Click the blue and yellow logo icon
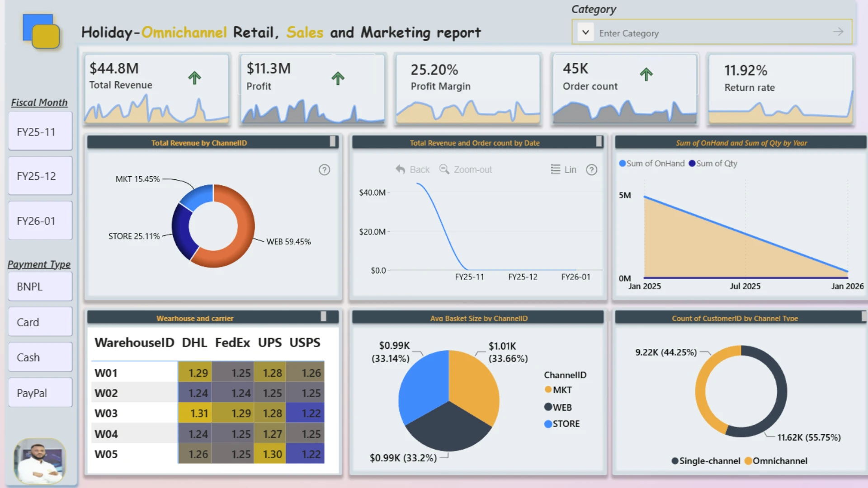This screenshot has width=868, height=488. 41,31
